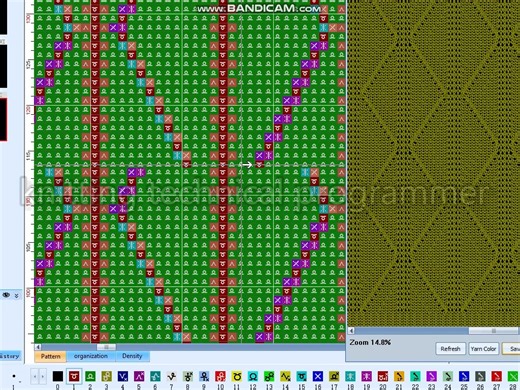Viewport: 520px width, 390px height.
Task: Select magenta transfer symbol number 19
Action: point(367,376)
